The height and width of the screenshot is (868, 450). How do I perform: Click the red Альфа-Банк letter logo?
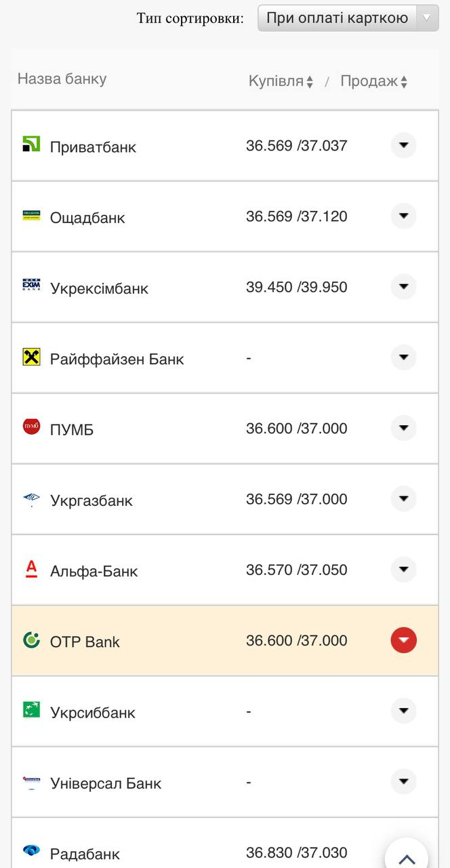click(x=31, y=569)
